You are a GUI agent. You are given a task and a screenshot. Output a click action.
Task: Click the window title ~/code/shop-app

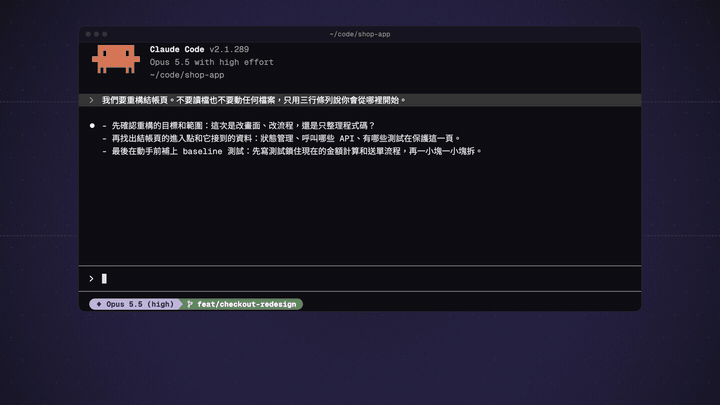[360, 34]
